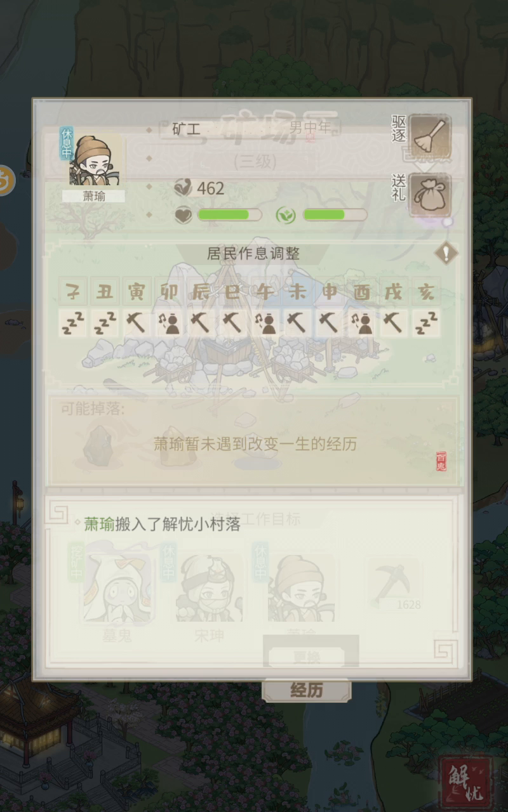Tap the exclamation info diamond icon

click(446, 254)
